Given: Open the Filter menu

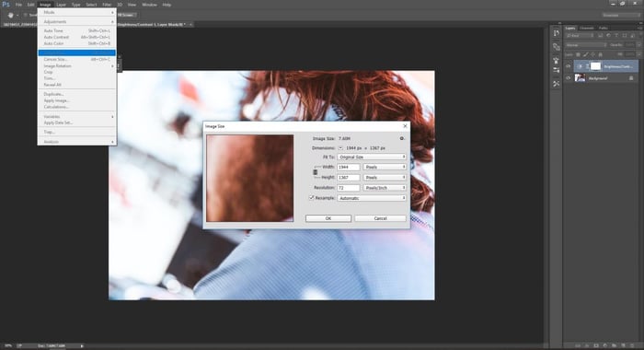Looking at the screenshot, I should [x=107, y=5].
